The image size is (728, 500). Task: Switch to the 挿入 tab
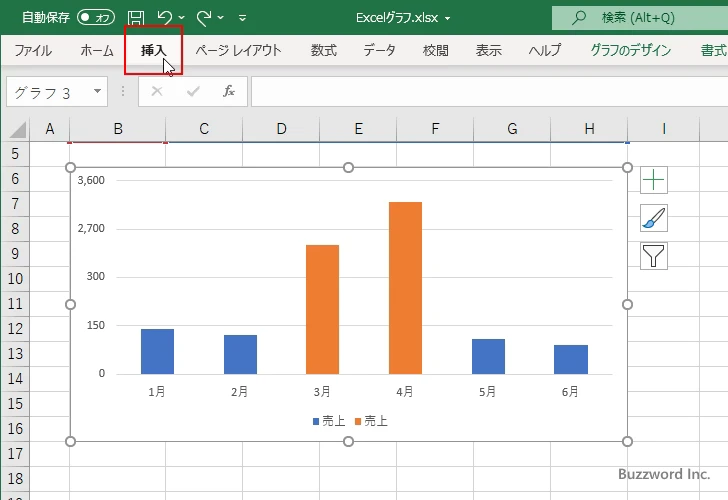click(x=153, y=50)
